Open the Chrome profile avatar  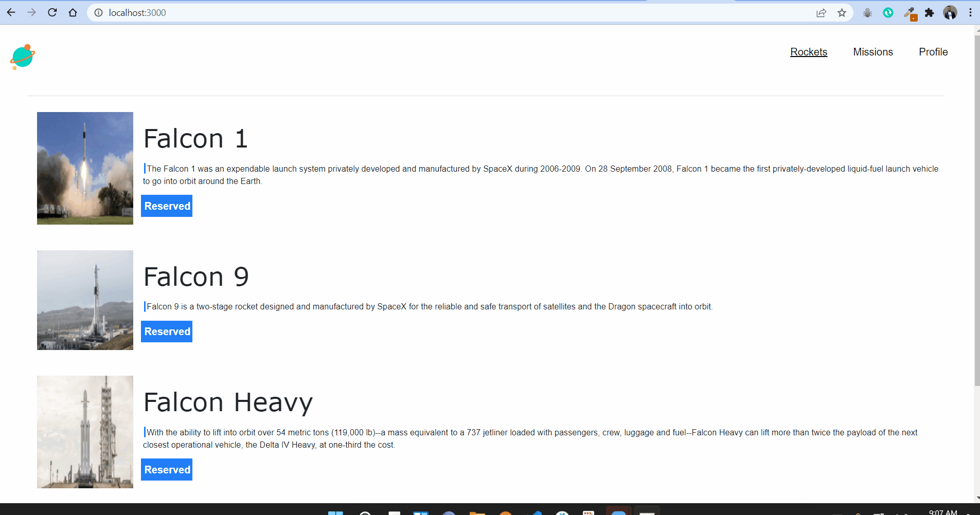pos(950,12)
